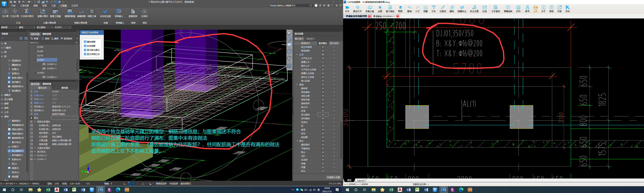Collapse DJJ002 in component list

click(36, 73)
